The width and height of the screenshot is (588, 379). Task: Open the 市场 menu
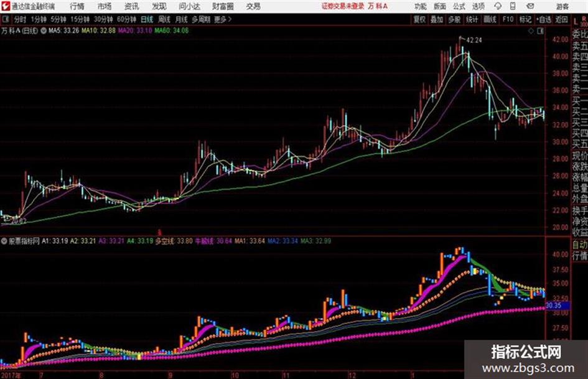point(105,6)
